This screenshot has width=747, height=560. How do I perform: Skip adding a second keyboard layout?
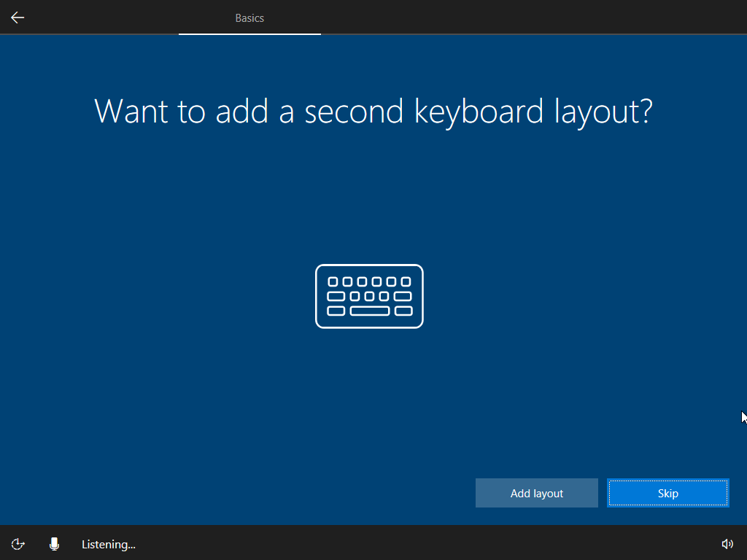tap(668, 493)
